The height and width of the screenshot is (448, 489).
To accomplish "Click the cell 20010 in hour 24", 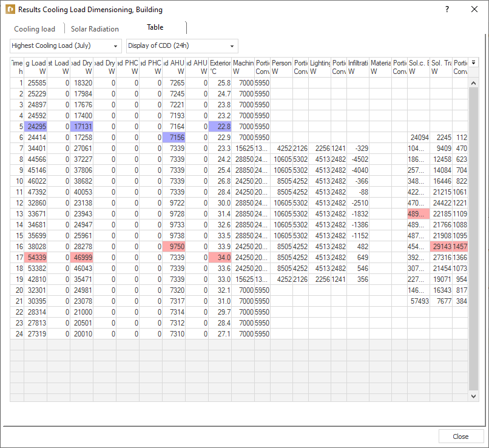I will pyautogui.click(x=82, y=334).
